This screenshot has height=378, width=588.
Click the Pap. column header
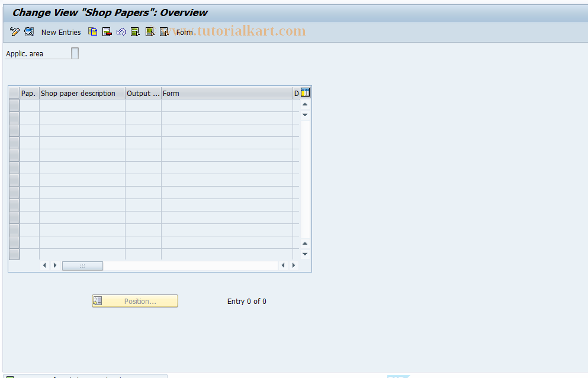point(29,94)
